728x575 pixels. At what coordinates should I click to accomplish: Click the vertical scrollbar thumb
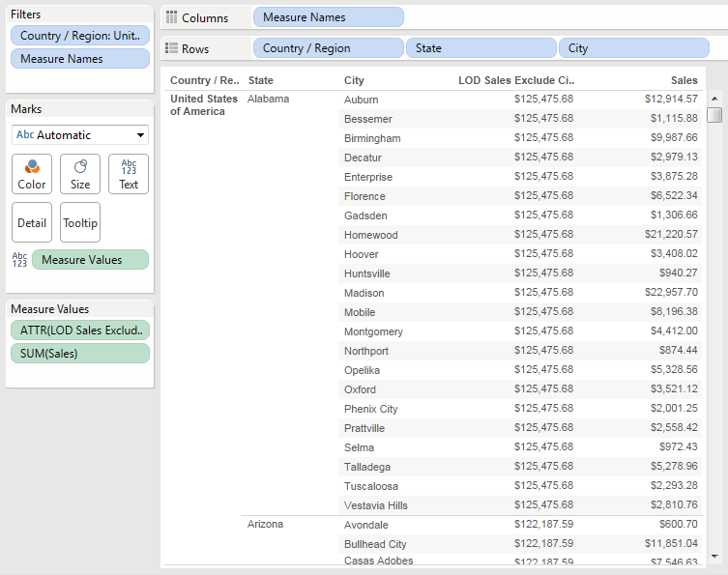714,115
